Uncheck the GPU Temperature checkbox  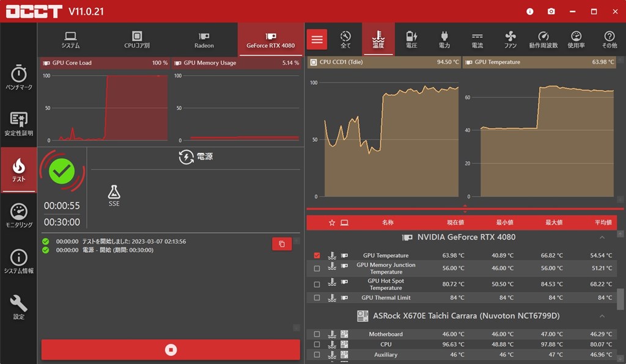pos(317,255)
